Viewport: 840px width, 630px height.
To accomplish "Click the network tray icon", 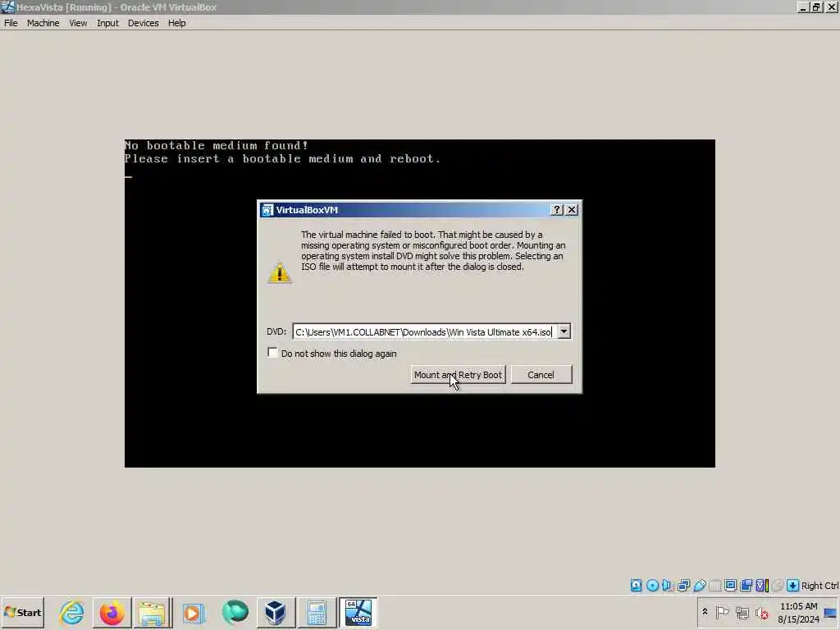I will (x=742, y=612).
